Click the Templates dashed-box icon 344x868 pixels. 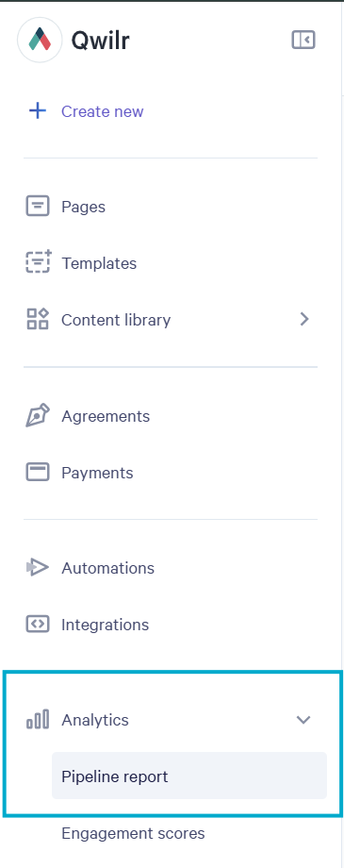(x=38, y=263)
